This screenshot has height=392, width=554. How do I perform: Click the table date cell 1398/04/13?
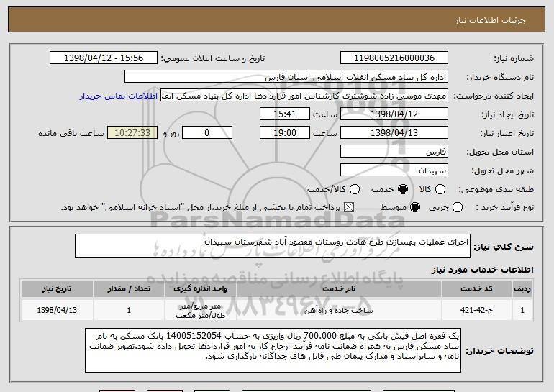click(57, 310)
